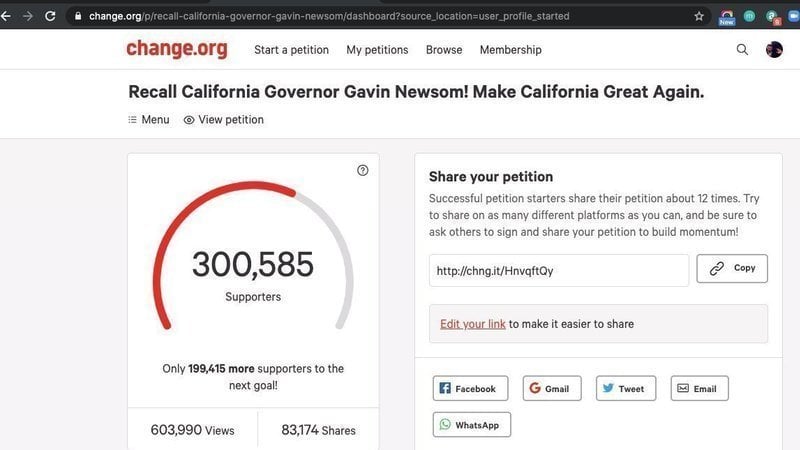Go to My petitions
Image resolution: width=800 pixels, height=450 pixels.
tap(377, 50)
